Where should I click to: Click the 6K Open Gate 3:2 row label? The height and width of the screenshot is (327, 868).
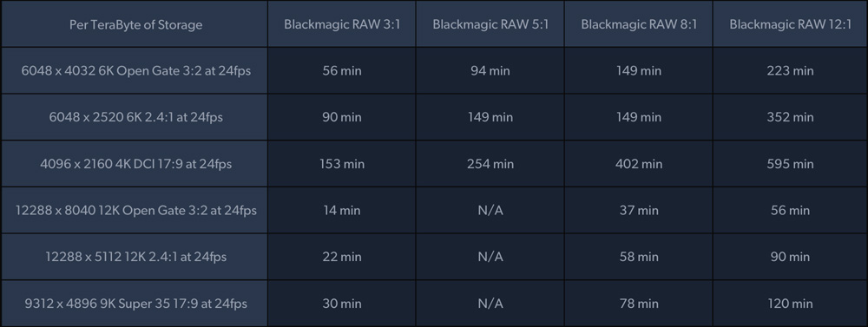135,71
